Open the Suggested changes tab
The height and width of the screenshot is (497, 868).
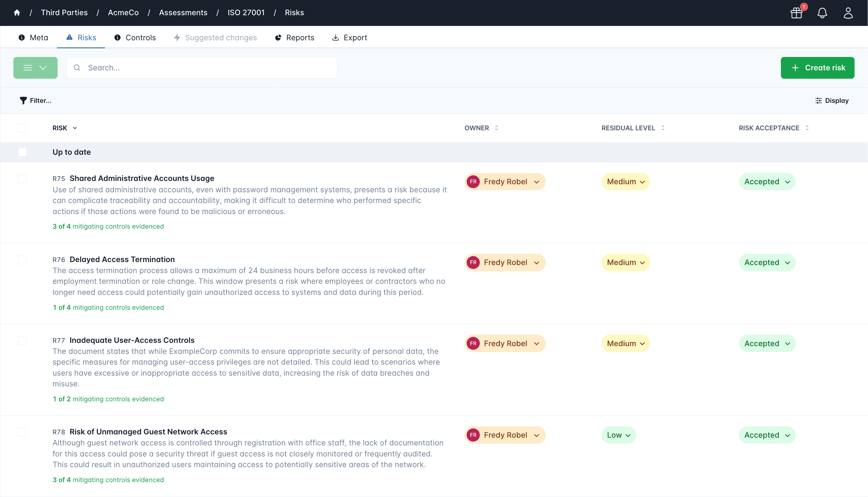pyautogui.click(x=215, y=38)
